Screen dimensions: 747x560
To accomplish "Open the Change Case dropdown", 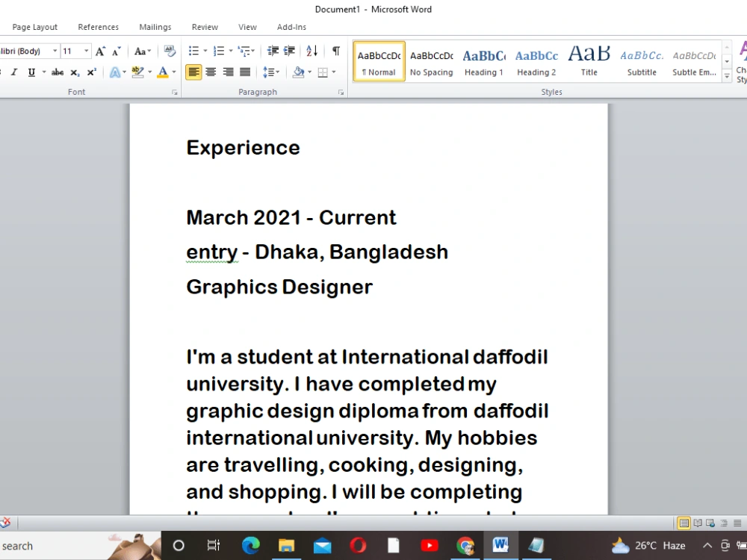I will coord(142,51).
